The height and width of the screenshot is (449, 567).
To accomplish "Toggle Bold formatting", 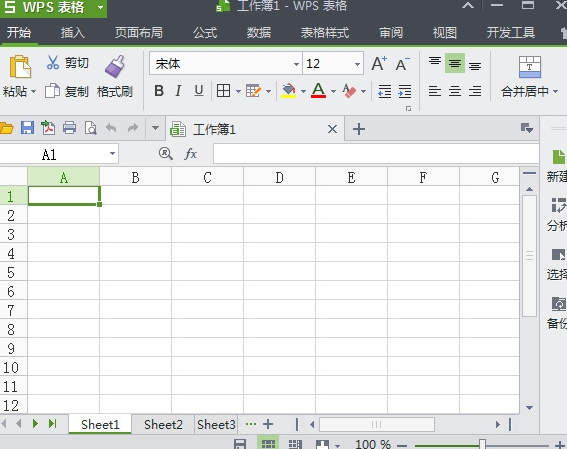I will [159, 91].
